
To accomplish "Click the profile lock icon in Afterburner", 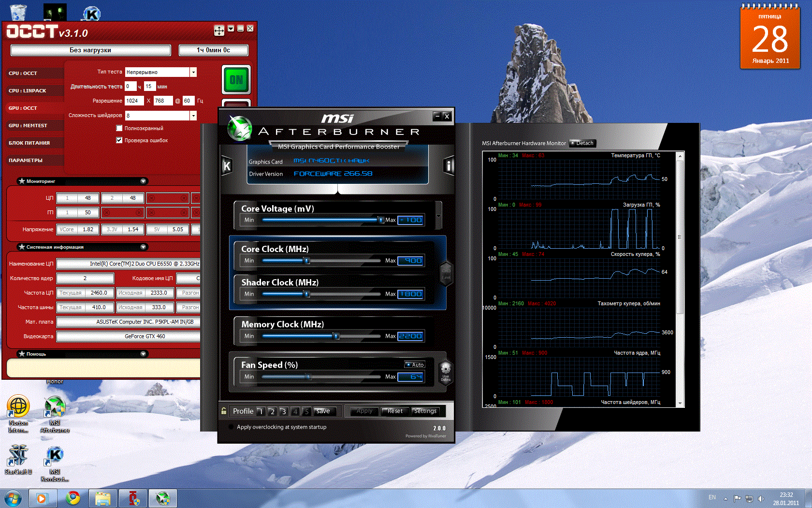I will (x=224, y=411).
